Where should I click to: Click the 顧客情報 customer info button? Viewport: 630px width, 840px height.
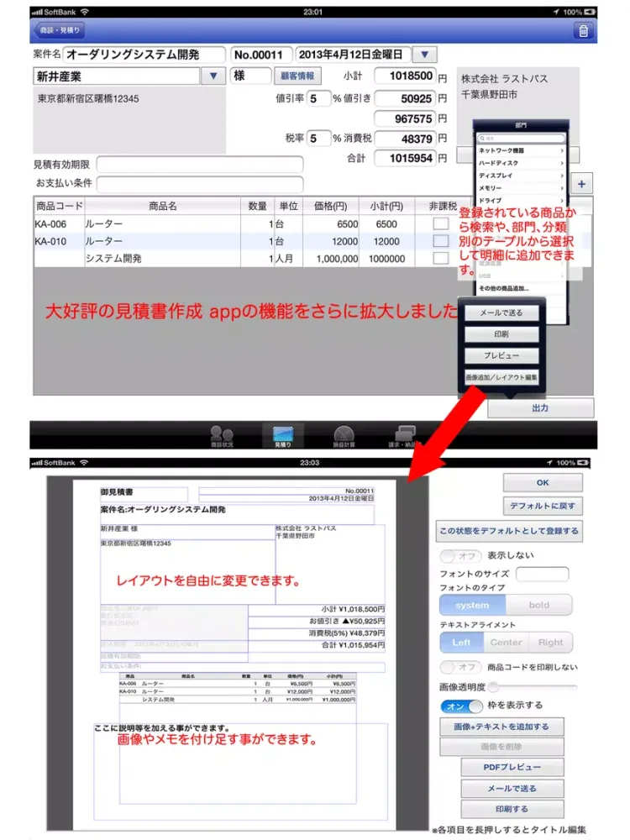(x=297, y=76)
